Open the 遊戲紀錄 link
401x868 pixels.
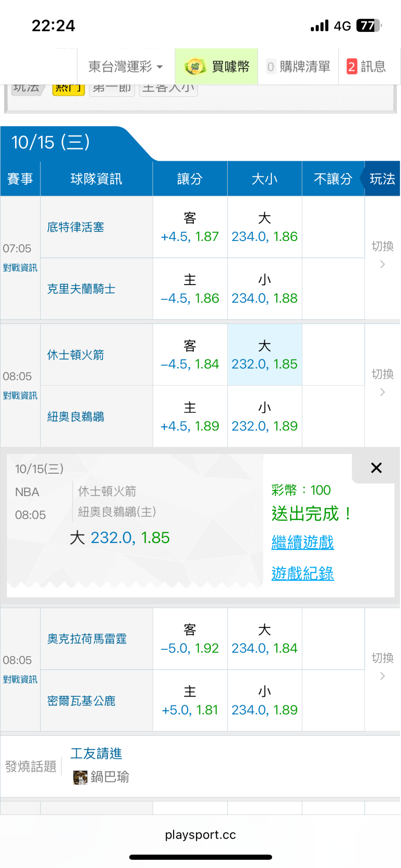point(303,574)
